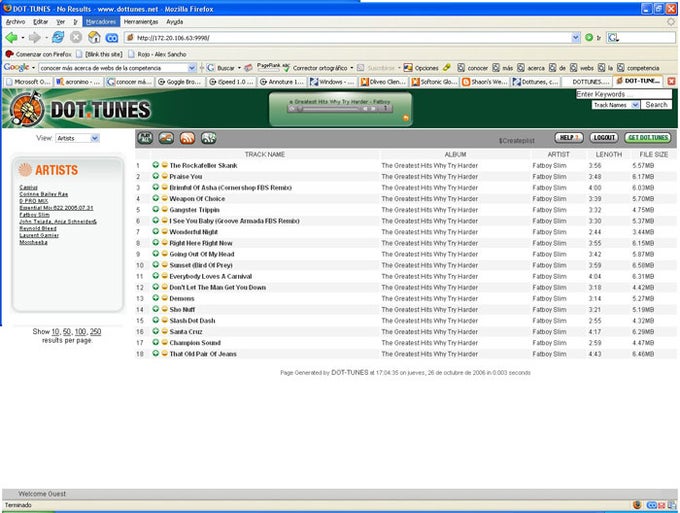Switch to the Shaon's We... tab
The width and height of the screenshot is (680, 513).
pyautogui.click(x=485, y=82)
